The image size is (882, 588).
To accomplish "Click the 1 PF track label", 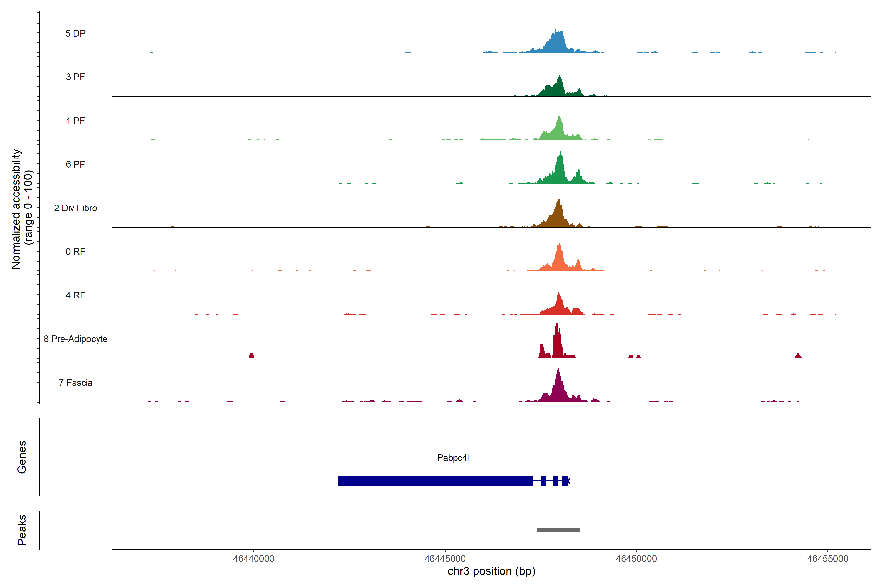I will [x=75, y=121].
